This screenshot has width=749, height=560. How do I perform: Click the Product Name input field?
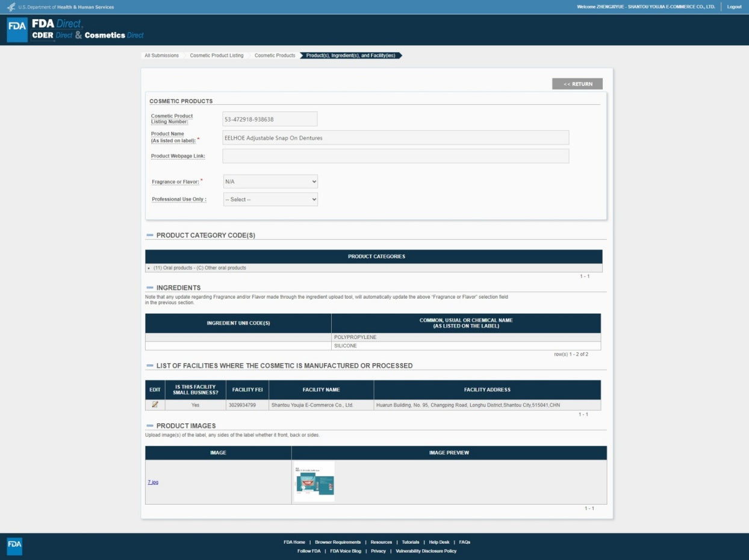pyautogui.click(x=395, y=138)
